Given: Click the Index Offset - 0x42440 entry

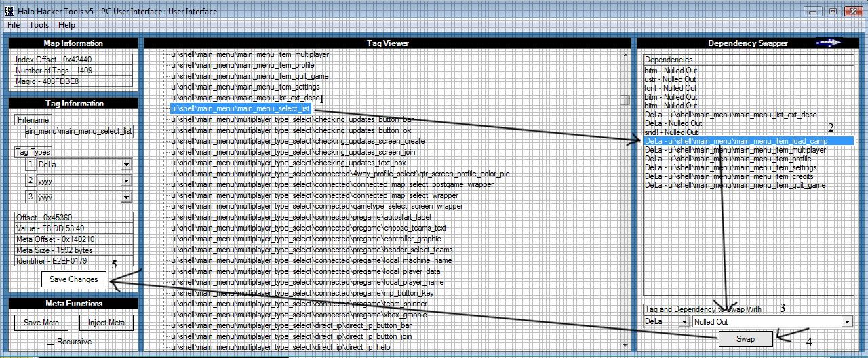Looking at the screenshot, I should point(73,60).
